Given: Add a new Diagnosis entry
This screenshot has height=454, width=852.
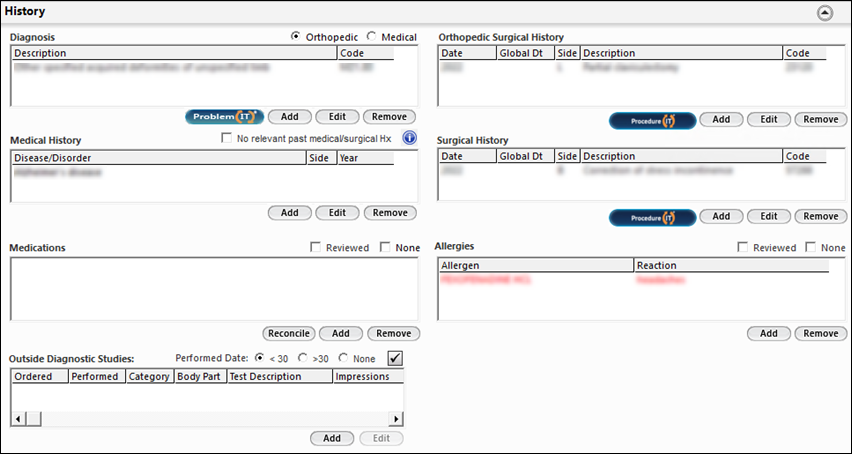Looking at the screenshot, I should pos(290,117).
